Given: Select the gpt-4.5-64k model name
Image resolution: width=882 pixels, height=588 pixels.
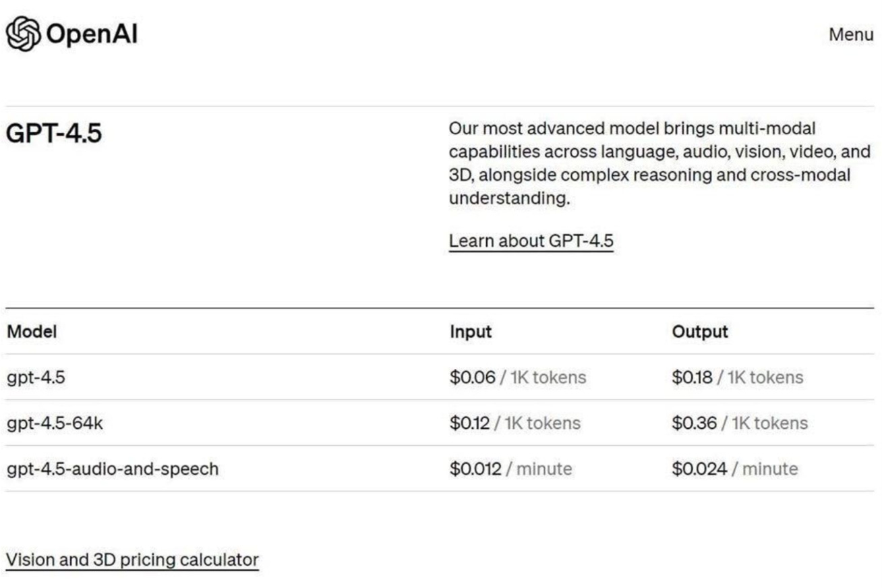Looking at the screenshot, I should pyautogui.click(x=55, y=423).
